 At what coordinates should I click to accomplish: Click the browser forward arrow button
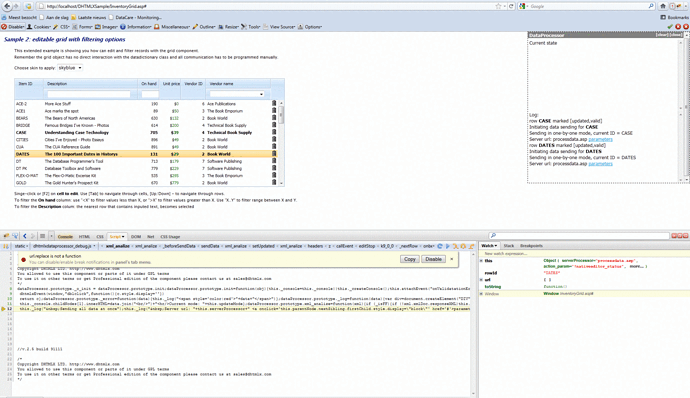tap(16, 6)
